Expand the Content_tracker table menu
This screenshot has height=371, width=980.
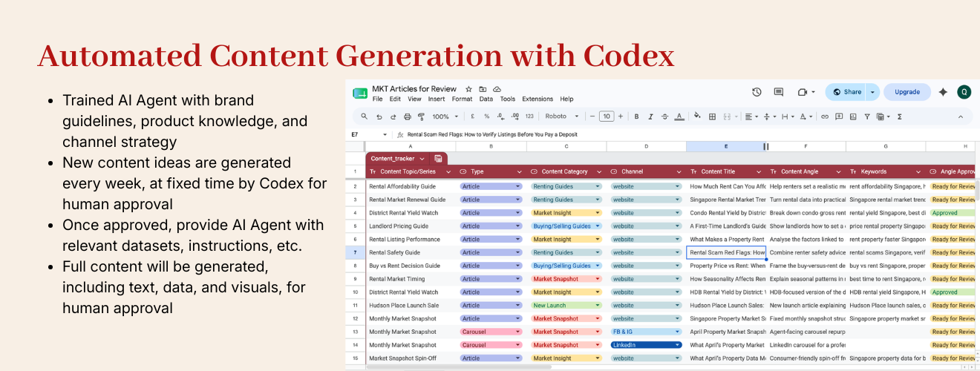click(x=422, y=158)
